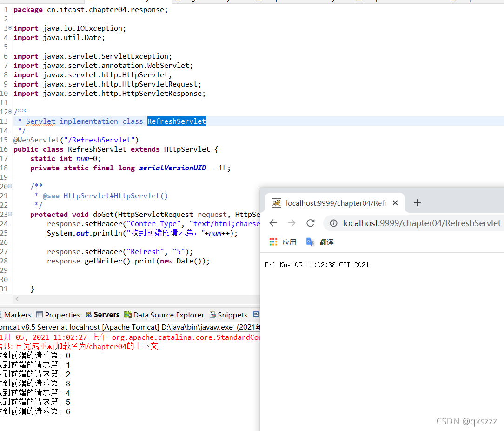Click the package declaration on line 1
Screen dimensions: 504x431
point(91,10)
